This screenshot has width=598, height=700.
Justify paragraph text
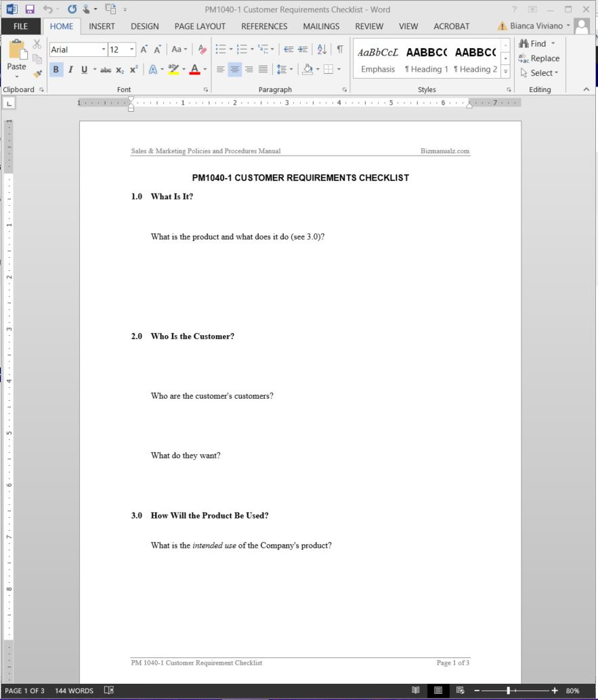click(263, 69)
